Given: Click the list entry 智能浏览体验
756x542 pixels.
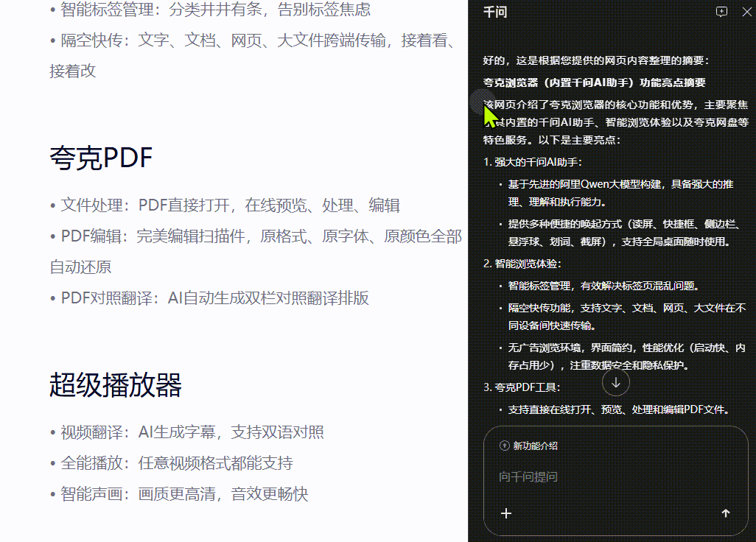Looking at the screenshot, I should (531, 263).
